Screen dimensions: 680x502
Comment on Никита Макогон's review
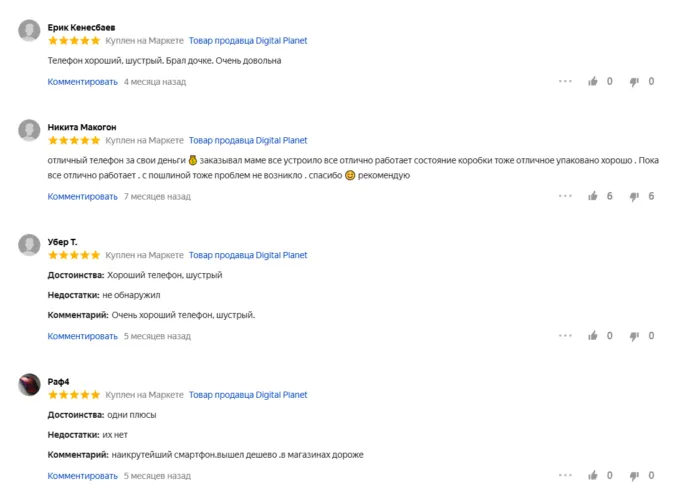coord(83,196)
